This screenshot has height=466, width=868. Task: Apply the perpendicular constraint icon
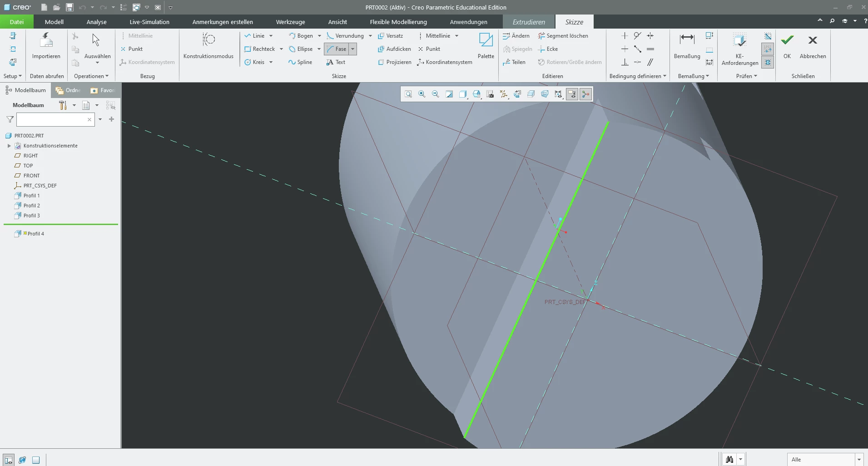tap(625, 62)
